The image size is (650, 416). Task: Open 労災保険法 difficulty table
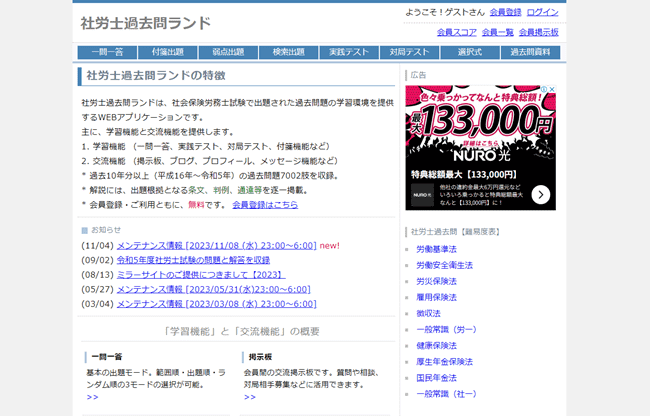(436, 281)
